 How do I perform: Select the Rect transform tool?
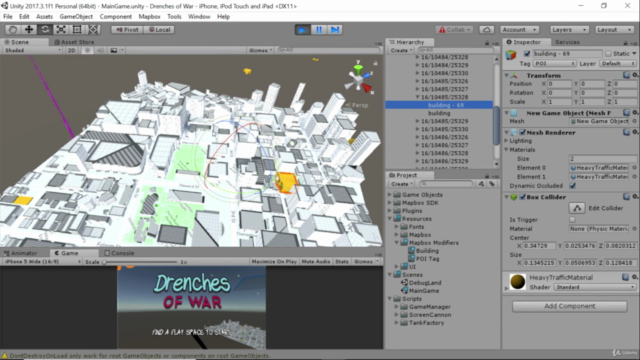pos(77,30)
